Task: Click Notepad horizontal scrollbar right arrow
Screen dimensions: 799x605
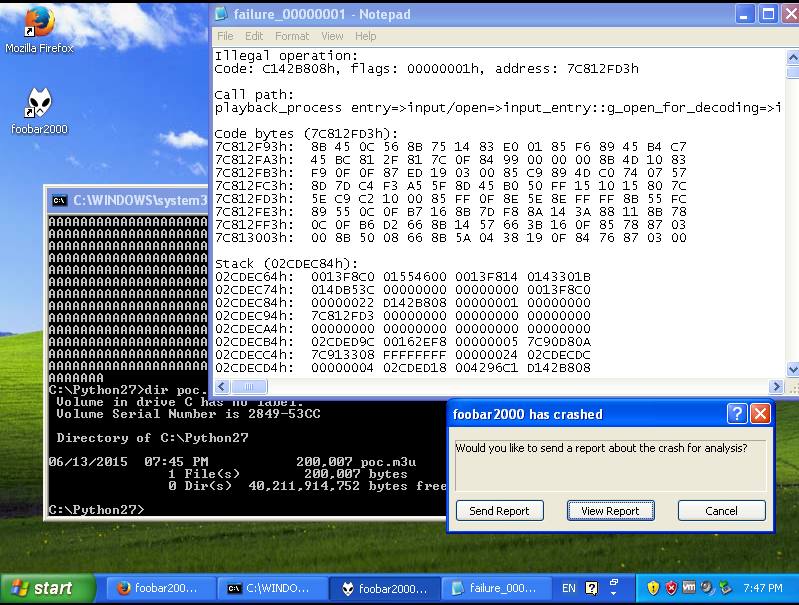Action: pyautogui.click(x=776, y=386)
